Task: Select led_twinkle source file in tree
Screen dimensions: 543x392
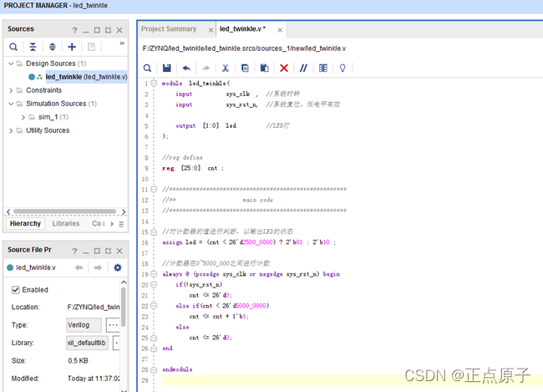Action: (86, 77)
